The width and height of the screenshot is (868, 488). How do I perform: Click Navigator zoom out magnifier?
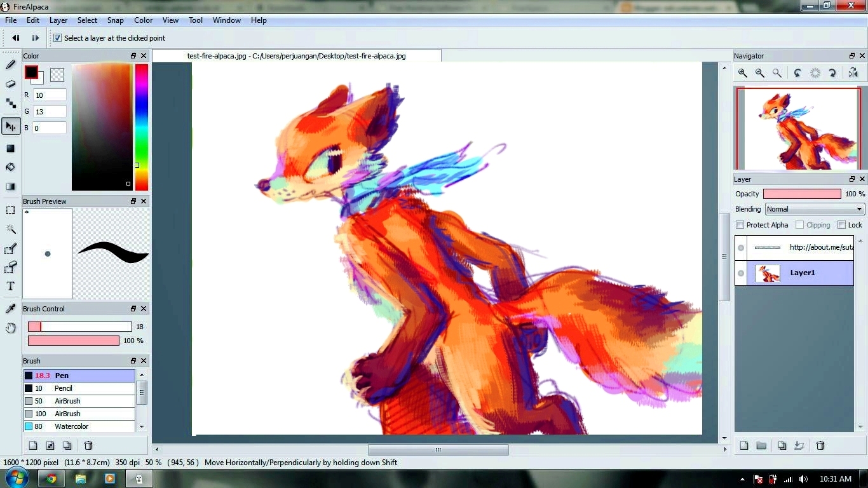tap(759, 73)
